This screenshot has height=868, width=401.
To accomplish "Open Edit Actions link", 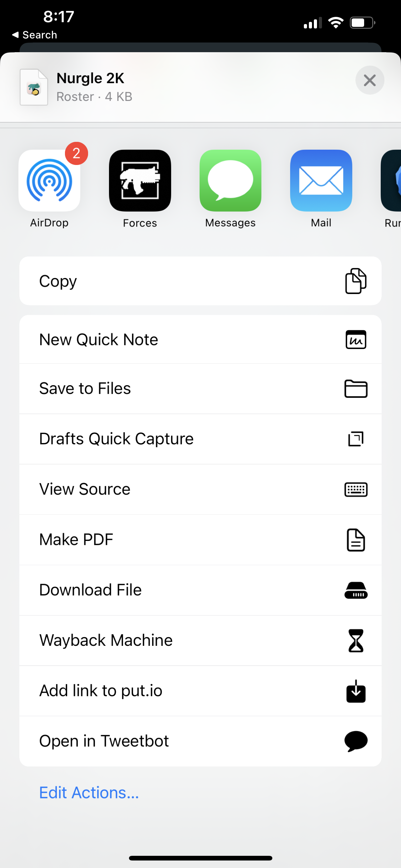I will pos(89,792).
